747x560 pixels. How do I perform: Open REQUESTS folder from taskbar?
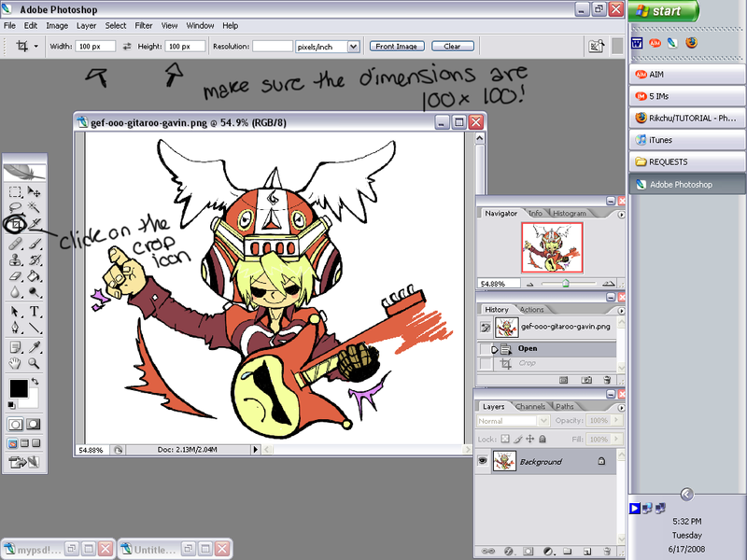687,161
